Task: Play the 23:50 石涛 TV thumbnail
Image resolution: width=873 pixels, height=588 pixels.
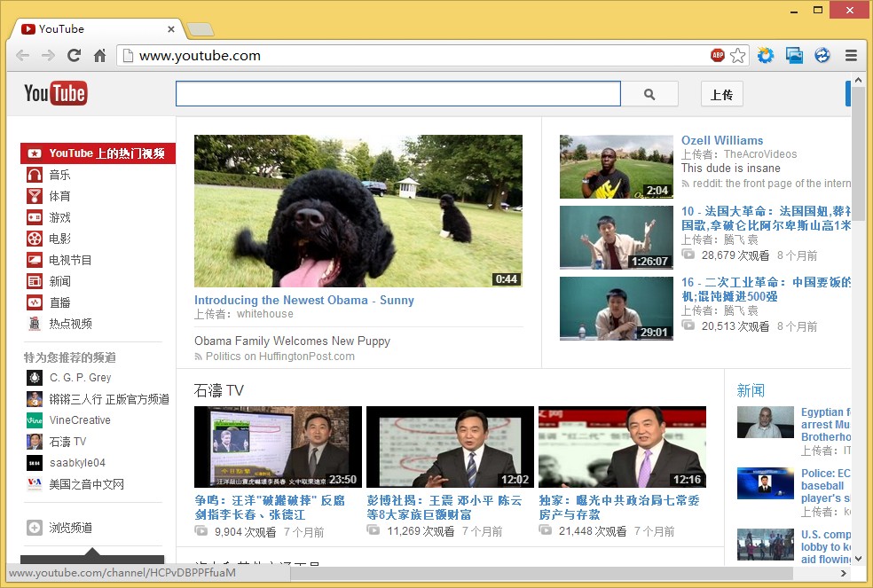Action: (278, 447)
